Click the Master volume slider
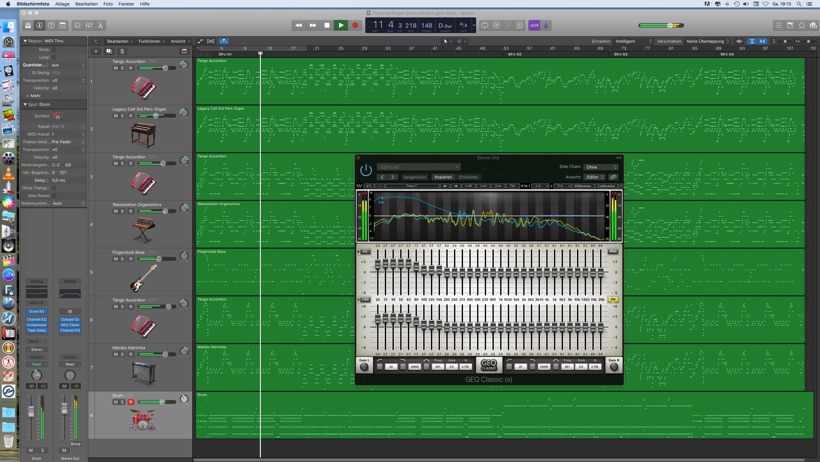Image resolution: width=820 pixels, height=462 pixels. pos(661,25)
